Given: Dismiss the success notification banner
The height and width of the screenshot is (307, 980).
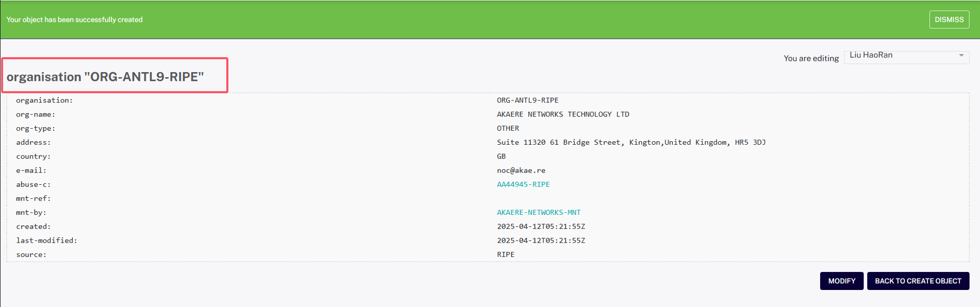Looking at the screenshot, I should (949, 20).
